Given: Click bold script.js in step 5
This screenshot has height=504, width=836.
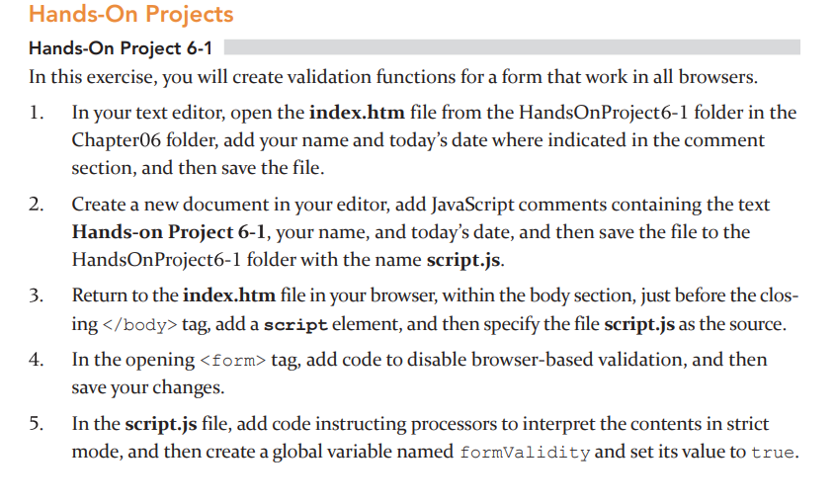Looking at the screenshot, I should (x=161, y=424).
